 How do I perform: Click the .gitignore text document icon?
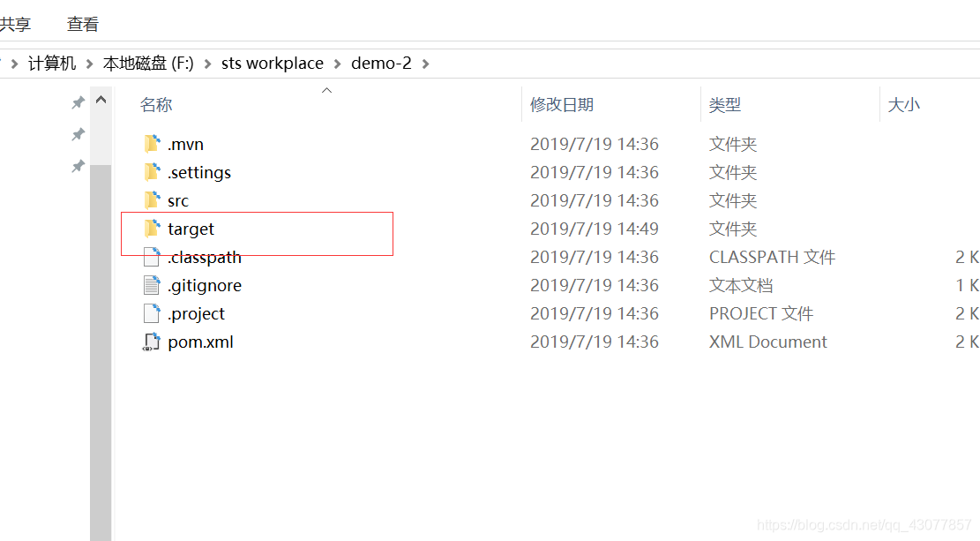point(152,284)
